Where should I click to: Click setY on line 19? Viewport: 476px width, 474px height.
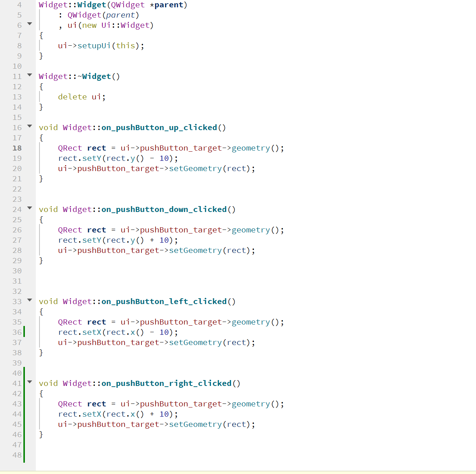[x=92, y=158]
